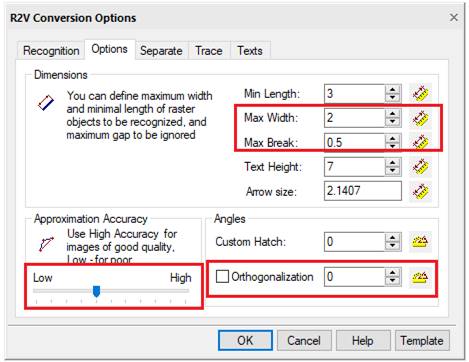469x362 pixels.
Task: Click the Cancel button
Action: (304, 340)
